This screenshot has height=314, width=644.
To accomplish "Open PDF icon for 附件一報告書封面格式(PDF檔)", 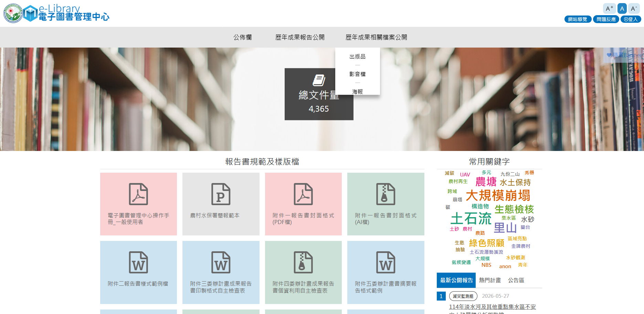I will click(303, 194).
